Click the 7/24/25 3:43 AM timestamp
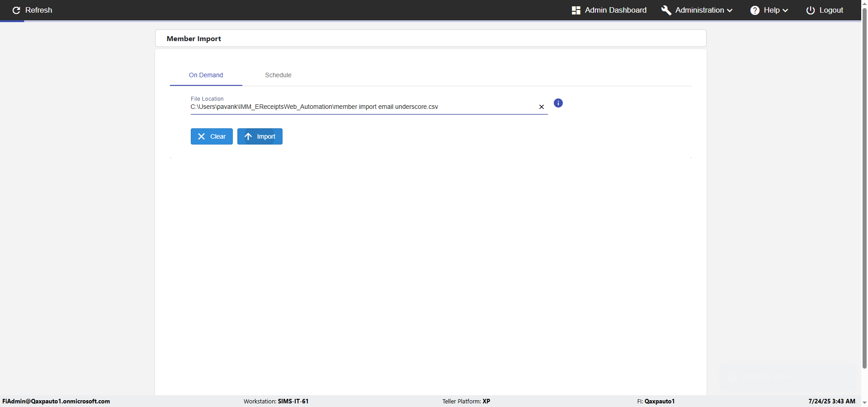 click(x=832, y=401)
